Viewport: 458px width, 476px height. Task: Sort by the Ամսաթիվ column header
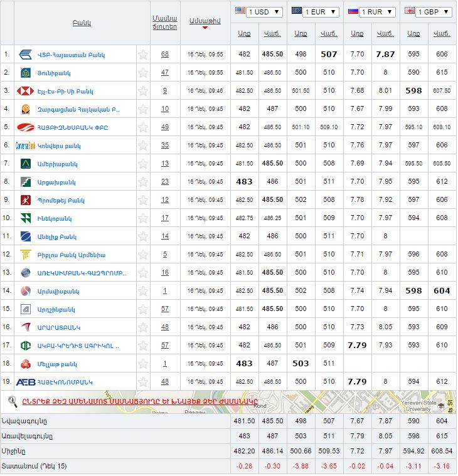(205, 21)
